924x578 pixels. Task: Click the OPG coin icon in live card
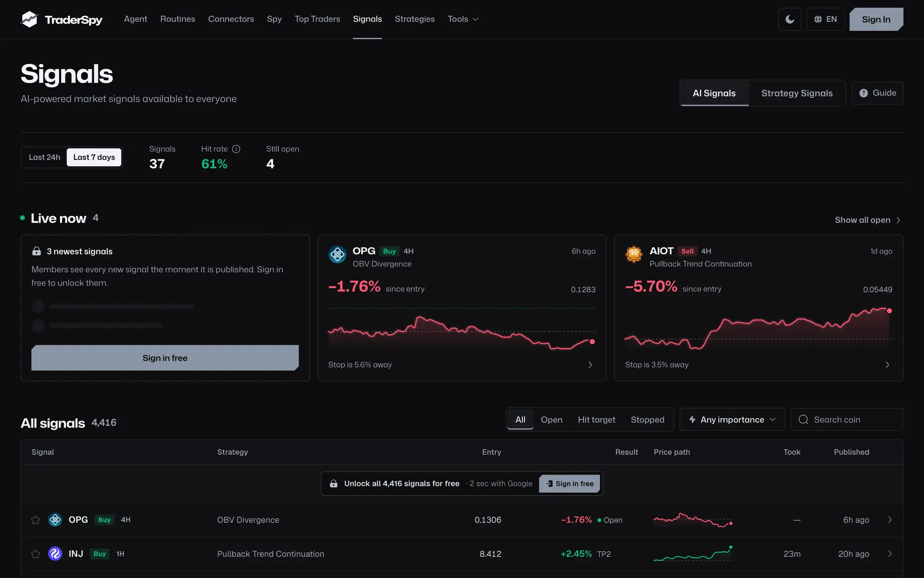[x=337, y=255]
